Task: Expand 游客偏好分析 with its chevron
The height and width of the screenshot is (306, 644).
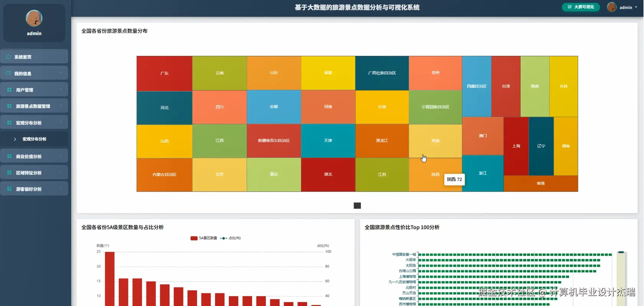Action: click(61, 188)
